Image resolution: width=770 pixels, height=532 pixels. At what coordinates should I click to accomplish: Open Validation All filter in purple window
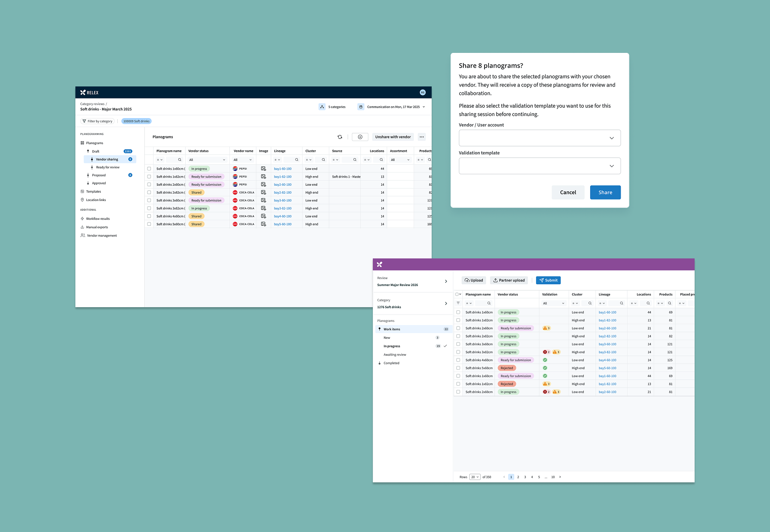[x=553, y=303]
